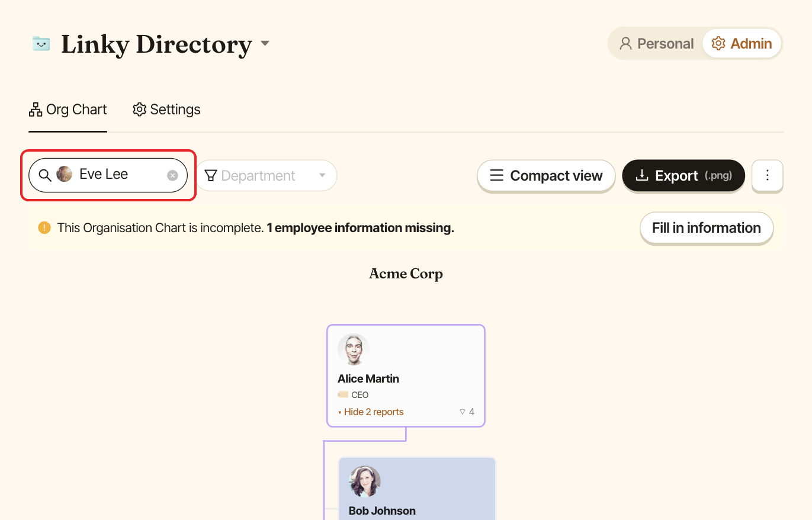Select the Alice Martin name text
812x520 pixels.
[x=368, y=379]
